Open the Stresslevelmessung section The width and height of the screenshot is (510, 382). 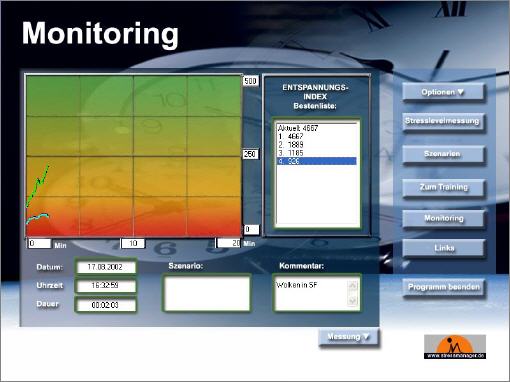tap(443, 122)
